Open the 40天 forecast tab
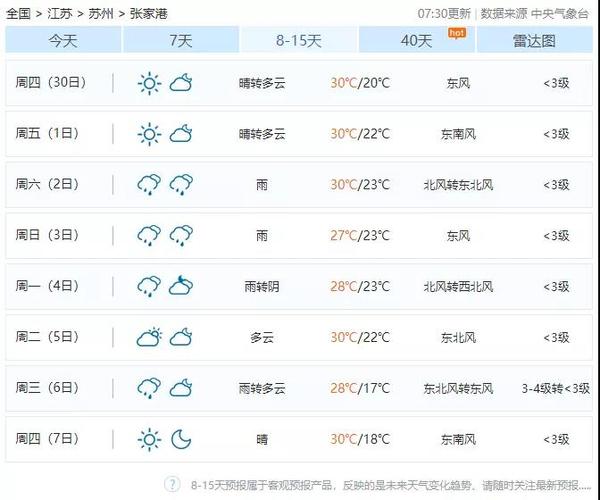The image size is (600, 500). click(x=416, y=40)
